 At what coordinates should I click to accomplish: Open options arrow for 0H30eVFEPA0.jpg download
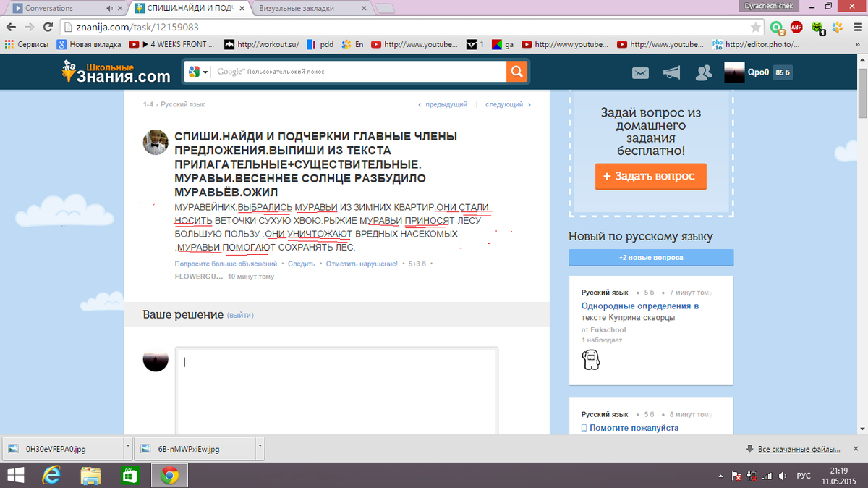127,448
